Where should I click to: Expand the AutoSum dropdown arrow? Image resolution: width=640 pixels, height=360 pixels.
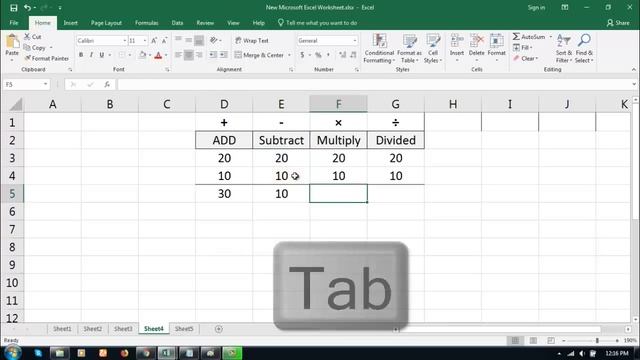click(550, 37)
